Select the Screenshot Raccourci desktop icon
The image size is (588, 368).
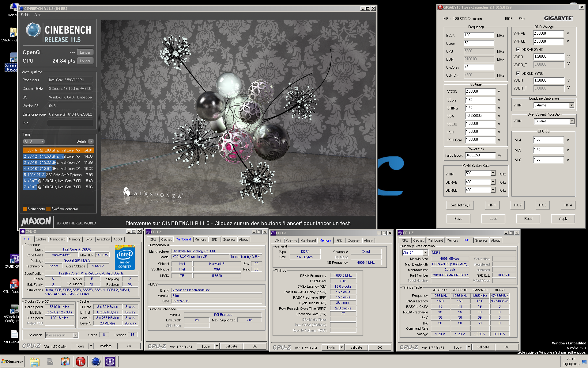12,62
